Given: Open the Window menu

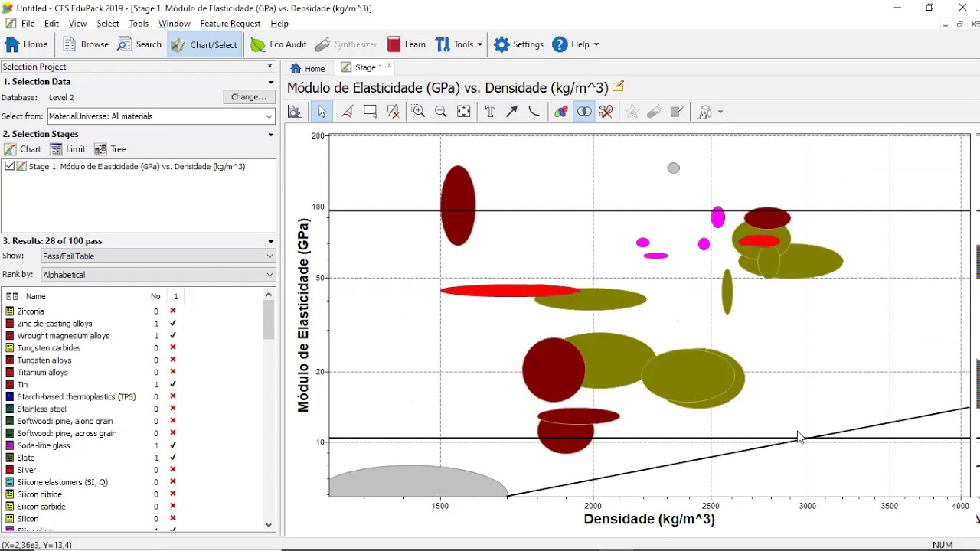Looking at the screenshot, I should click(x=175, y=24).
